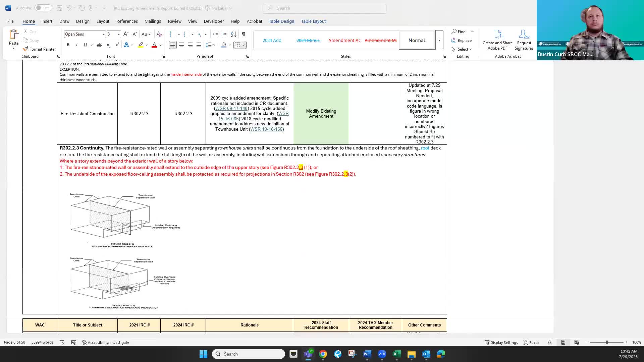
Task: Activate Format Painter
Action: [39, 49]
